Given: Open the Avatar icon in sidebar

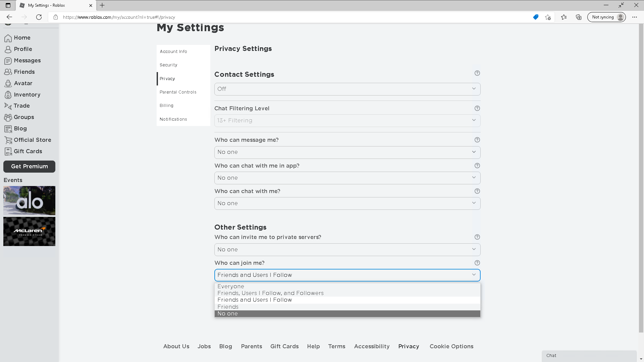Looking at the screenshot, I should point(8,83).
